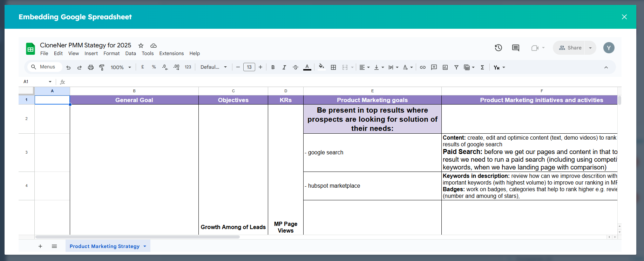Screen dimensions: 644x261
Task: Open text wrapping dropdown
Action: [393, 67]
